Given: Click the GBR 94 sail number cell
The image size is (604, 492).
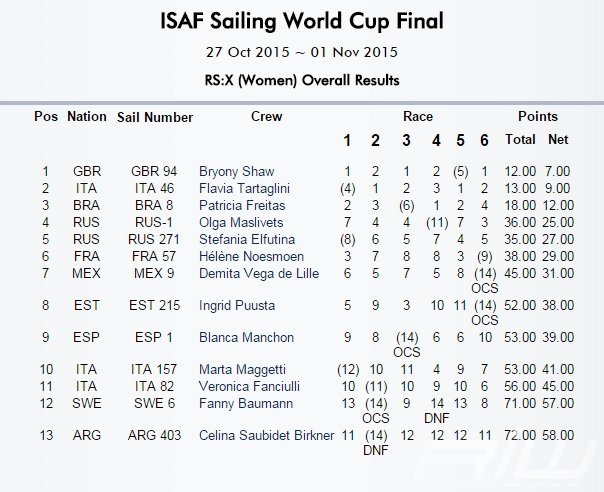Looking at the screenshot, I should click(154, 171).
